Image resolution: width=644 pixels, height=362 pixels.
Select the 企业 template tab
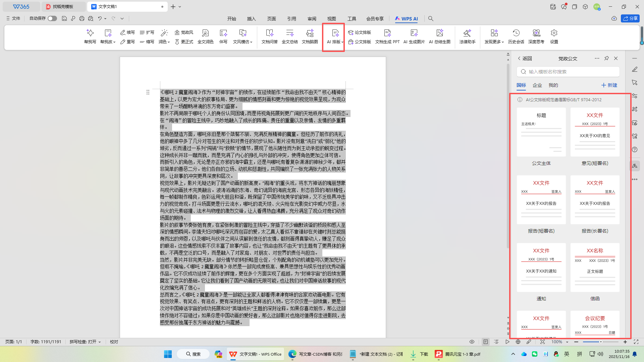(x=537, y=85)
